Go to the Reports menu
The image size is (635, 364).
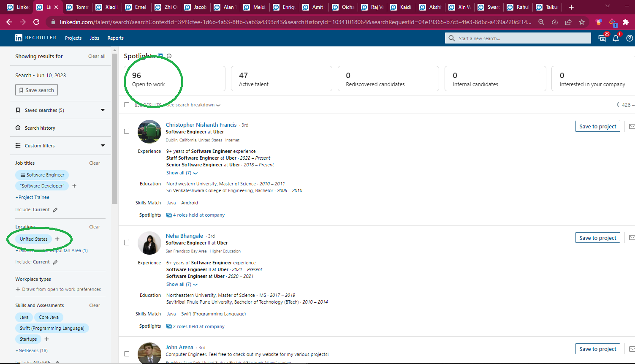(x=115, y=38)
